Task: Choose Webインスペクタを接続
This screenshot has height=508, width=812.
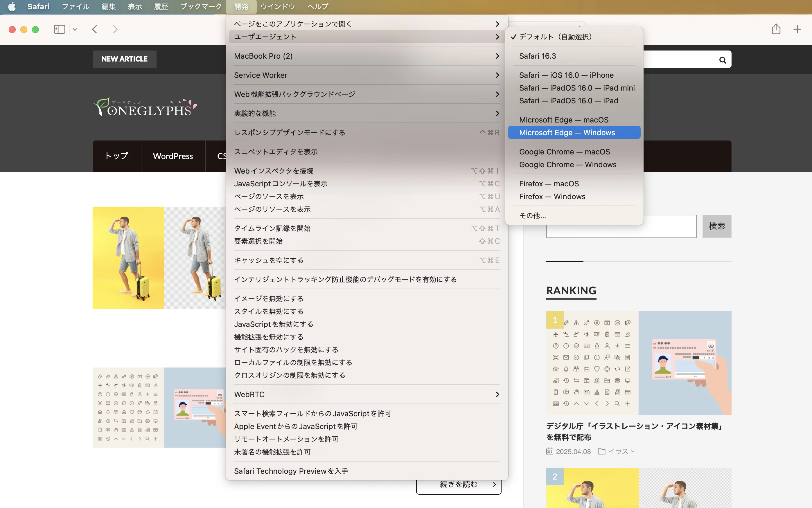Action: pyautogui.click(x=367, y=171)
